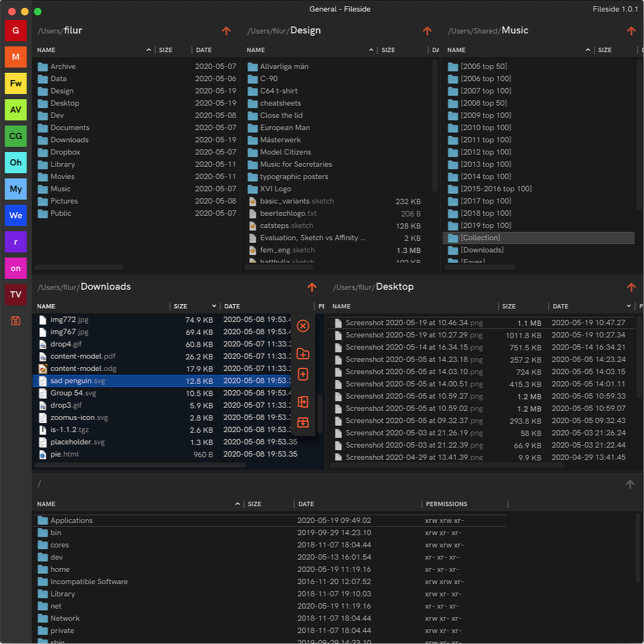This screenshot has height=644, width=644.
Task: Click the new folder icon in action toolbar
Action: pyautogui.click(x=303, y=354)
